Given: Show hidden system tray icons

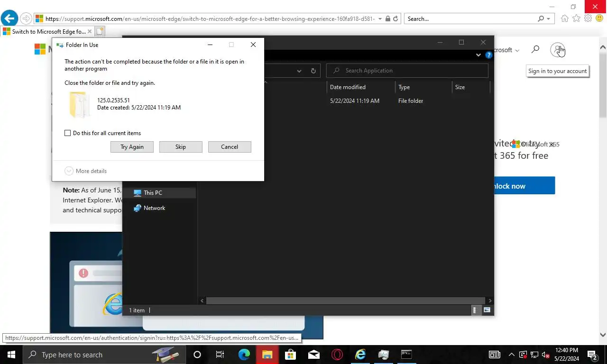Looking at the screenshot, I should pos(511,355).
